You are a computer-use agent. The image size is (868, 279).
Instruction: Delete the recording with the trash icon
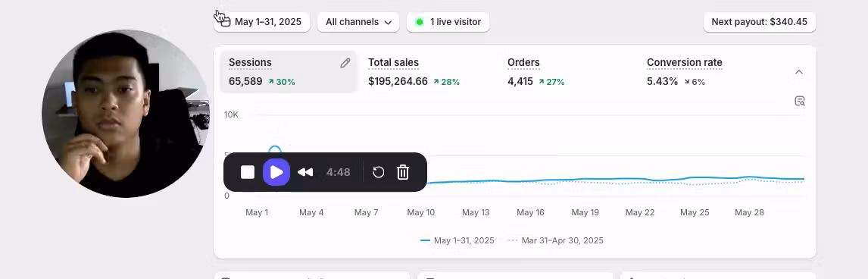tap(403, 172)
